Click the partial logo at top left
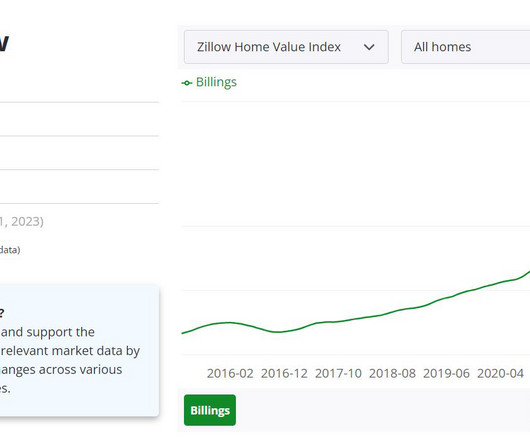The height and width of the screenshot is (442, 530). click(4, 44)
